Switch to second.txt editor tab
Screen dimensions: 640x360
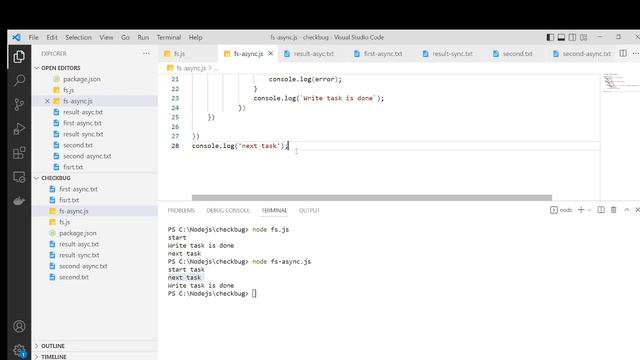click(517, 53)
